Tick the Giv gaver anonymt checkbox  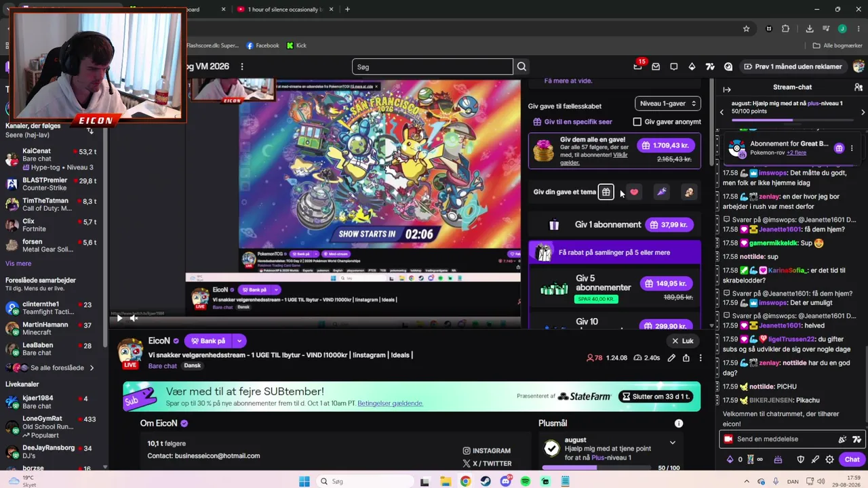coord(637,122)
